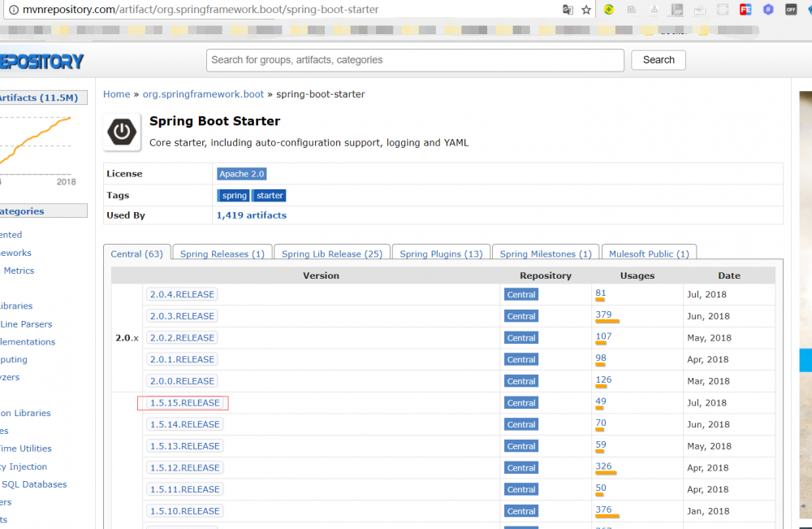The image size is (812, 529).
Task: Open version 2.0.4.RELEASE
Action: coord(182,294)
